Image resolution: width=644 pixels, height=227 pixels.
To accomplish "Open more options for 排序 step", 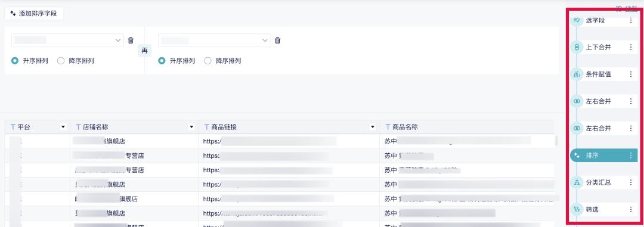I will 631,156.
